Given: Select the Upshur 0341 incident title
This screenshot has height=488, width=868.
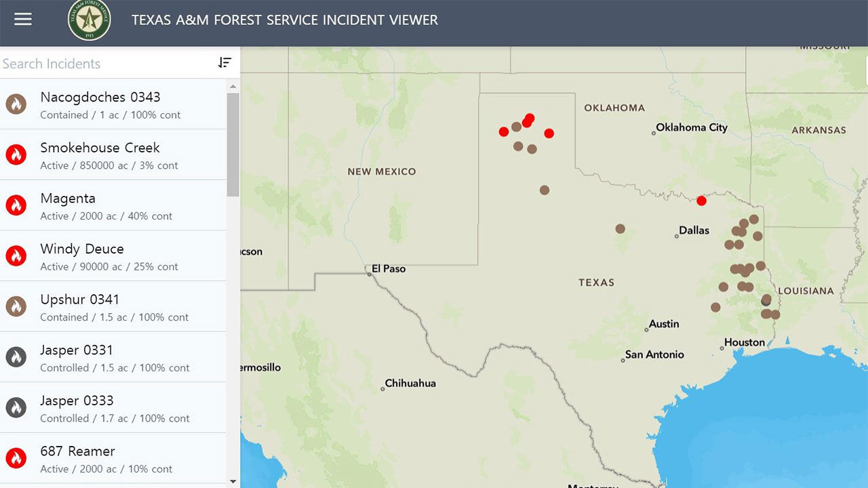Looking at the screenshot, I should click(79, 300).
